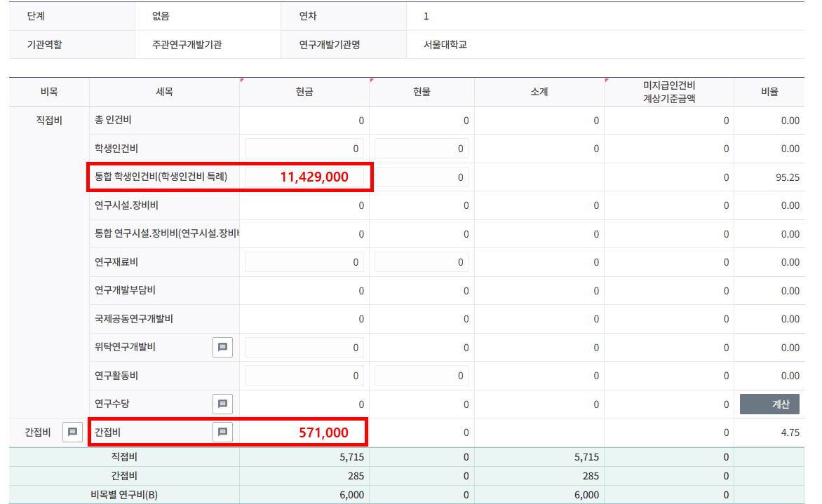This screenshot has width=822, height=504.
Task: Focus the 연구재료비 현금 input field
Action: pos(304,262)
